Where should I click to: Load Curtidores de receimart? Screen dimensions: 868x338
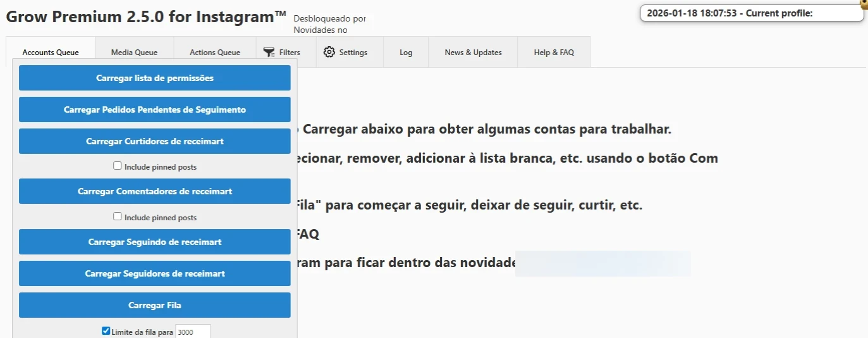point(155,141)
